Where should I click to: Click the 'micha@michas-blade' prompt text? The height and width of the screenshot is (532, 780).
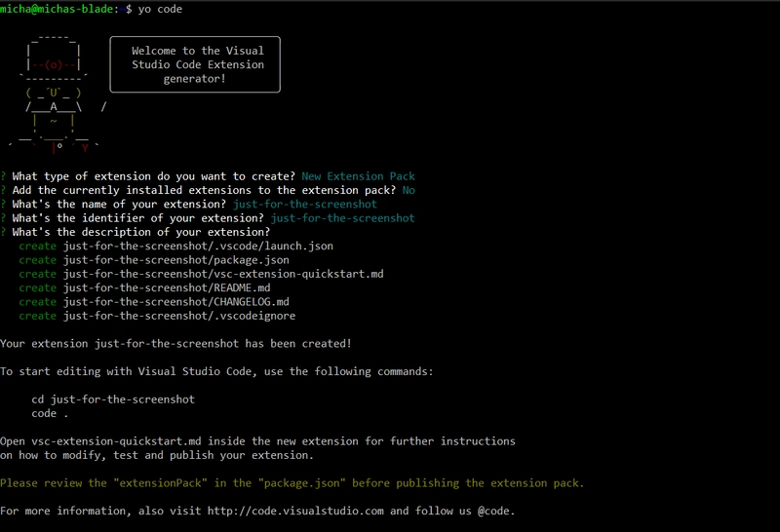pos(57,9)
